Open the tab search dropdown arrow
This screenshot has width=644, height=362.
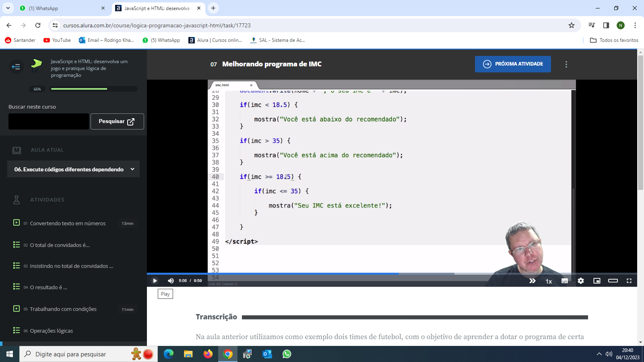coord(8,8)
